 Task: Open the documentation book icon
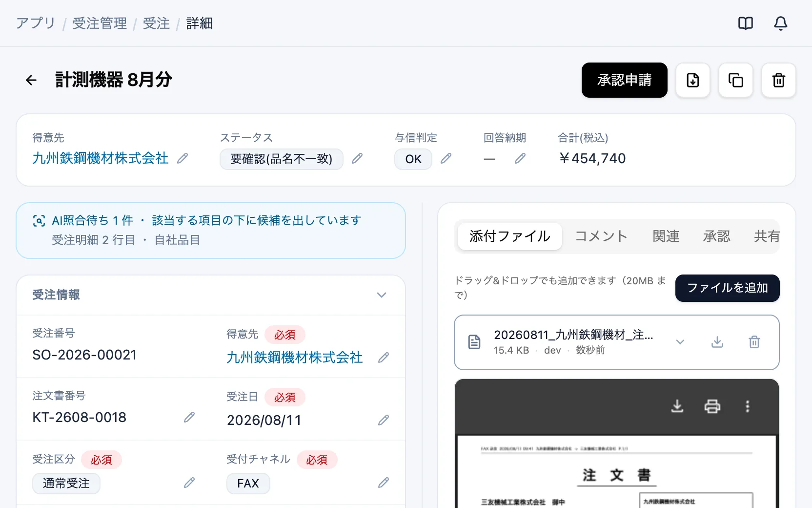point(745,23)
